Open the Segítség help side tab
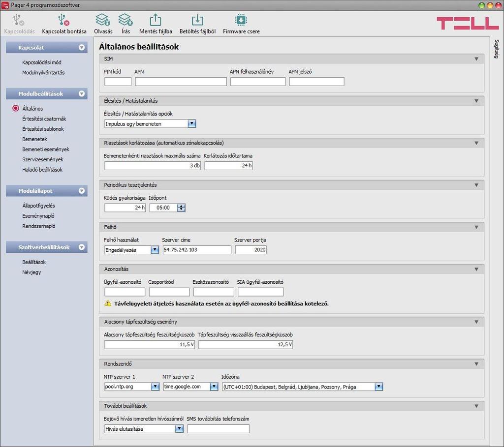504x447 pixels. click(x=497, y=49)
